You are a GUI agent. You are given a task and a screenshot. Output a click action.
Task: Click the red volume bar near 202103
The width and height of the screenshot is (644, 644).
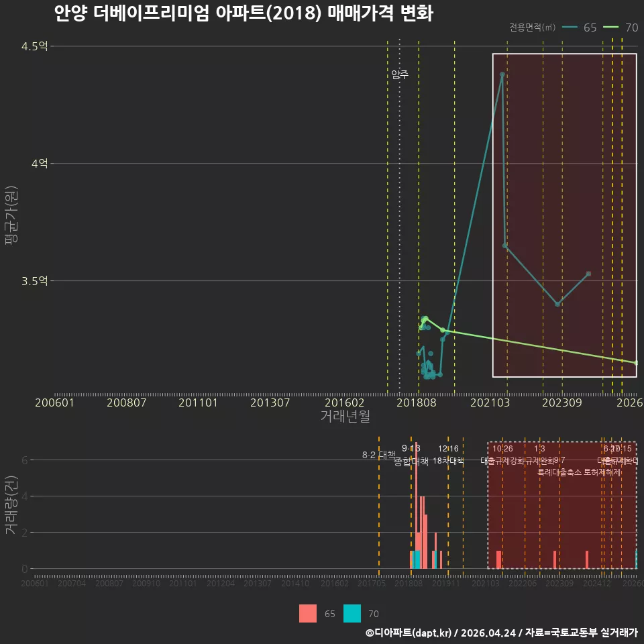tap(498, 559)
